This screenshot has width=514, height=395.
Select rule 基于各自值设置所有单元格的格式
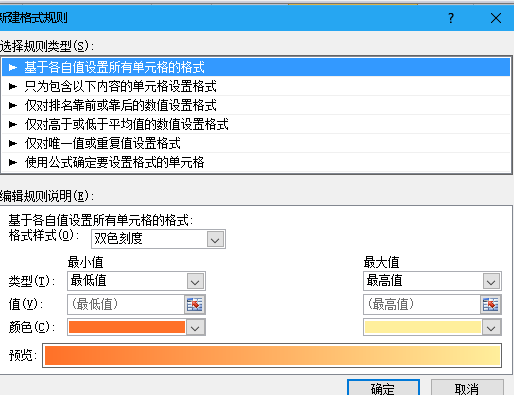pos(256,67)
